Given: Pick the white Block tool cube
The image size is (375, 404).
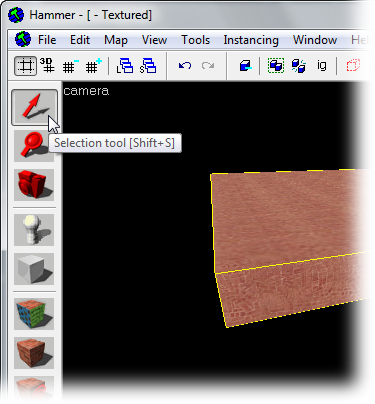Looking at the screenshot, I should tap(34, 269).
